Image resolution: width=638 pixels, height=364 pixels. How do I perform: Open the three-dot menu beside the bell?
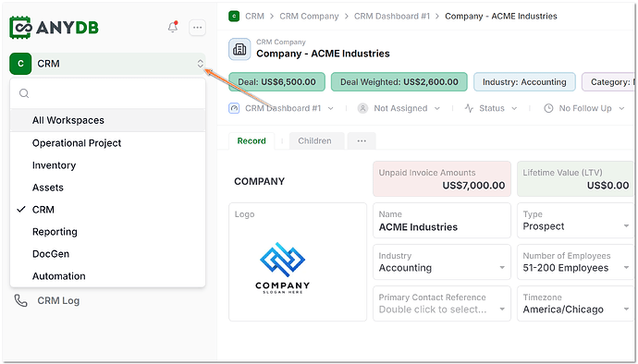coord(197,28)
